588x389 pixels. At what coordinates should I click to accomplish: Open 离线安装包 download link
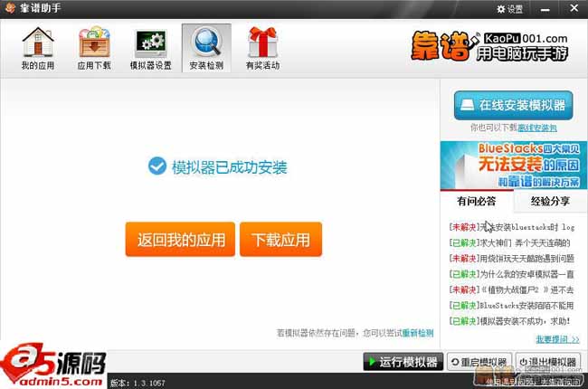(x=537, y=128)
